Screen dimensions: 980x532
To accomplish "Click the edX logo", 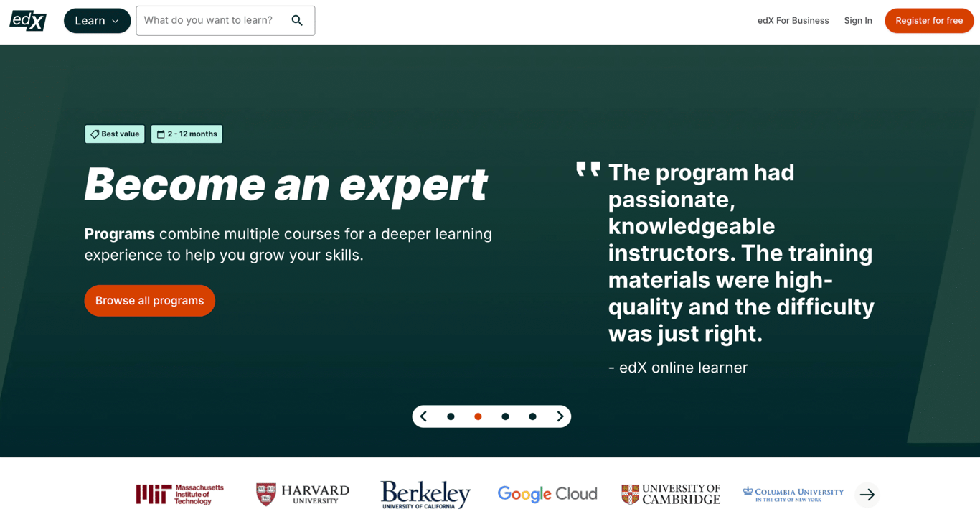I will pyautogui.click(x=28, y=21).
